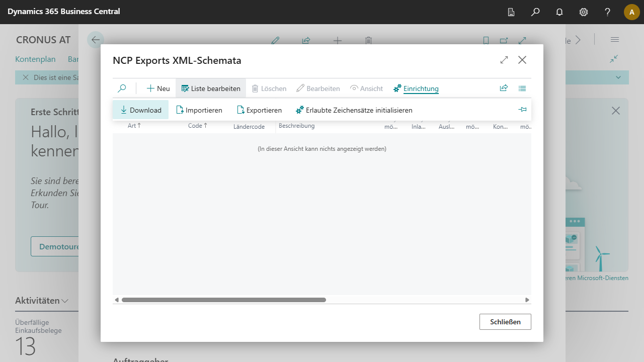Click the search magnifier in the top bar
The image size is (644, 362).
click(x=535, y=12)
